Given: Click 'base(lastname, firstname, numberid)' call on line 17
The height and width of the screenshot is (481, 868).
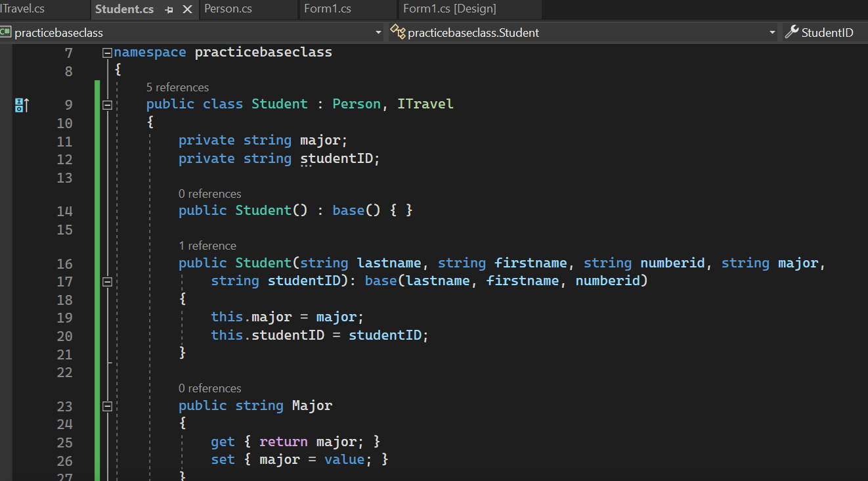Looking at the screenshot, I should tap(506, 281).
